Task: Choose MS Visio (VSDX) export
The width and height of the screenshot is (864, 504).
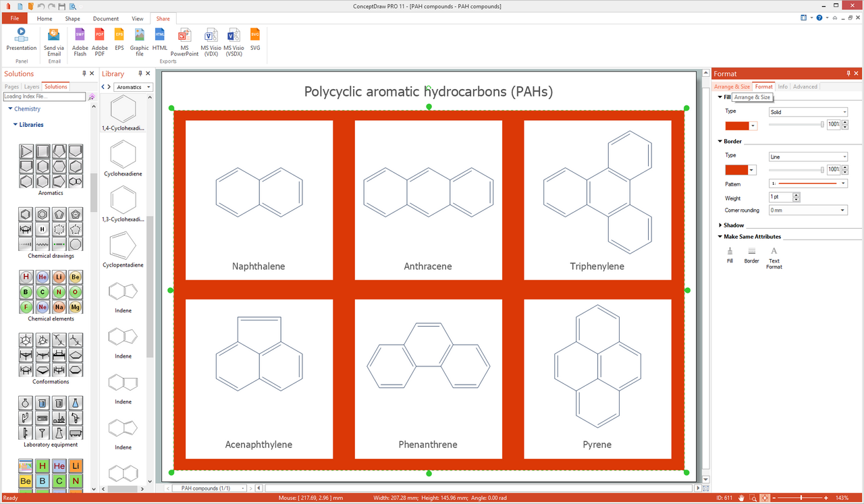Action: click(233, 42)
